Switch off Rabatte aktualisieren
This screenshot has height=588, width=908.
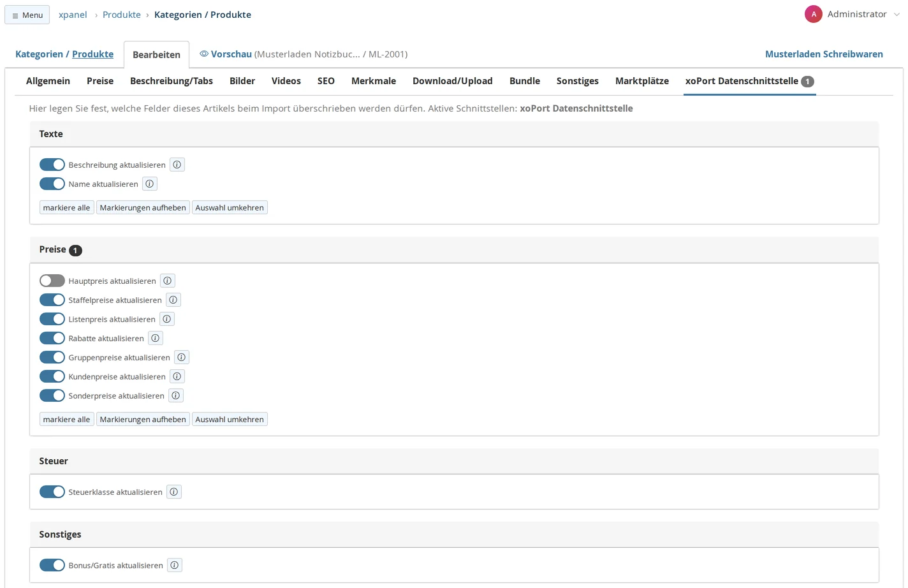52,338
